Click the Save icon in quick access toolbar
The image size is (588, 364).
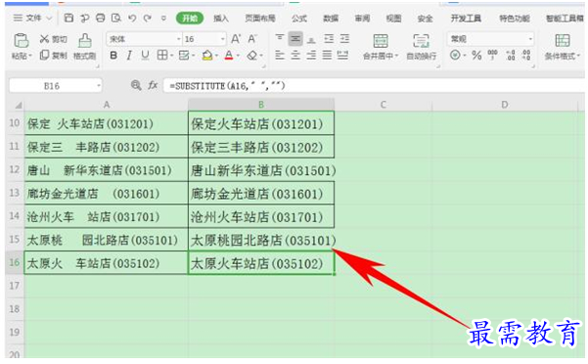(68, 18)
